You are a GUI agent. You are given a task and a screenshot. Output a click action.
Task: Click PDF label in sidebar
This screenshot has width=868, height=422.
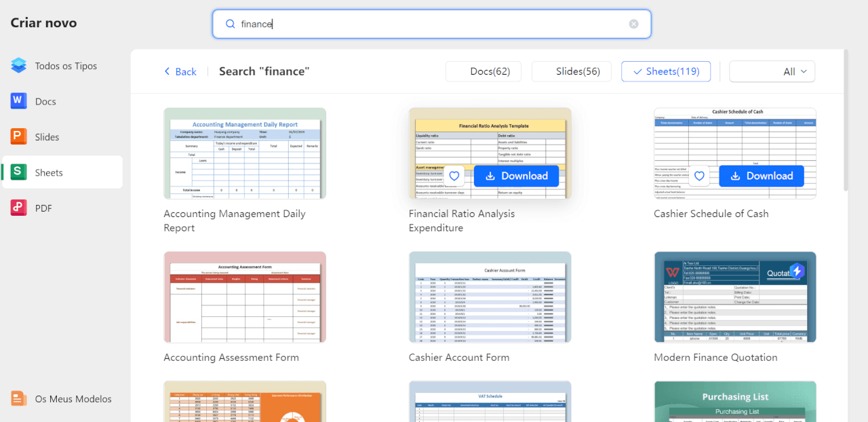[43, 208]
